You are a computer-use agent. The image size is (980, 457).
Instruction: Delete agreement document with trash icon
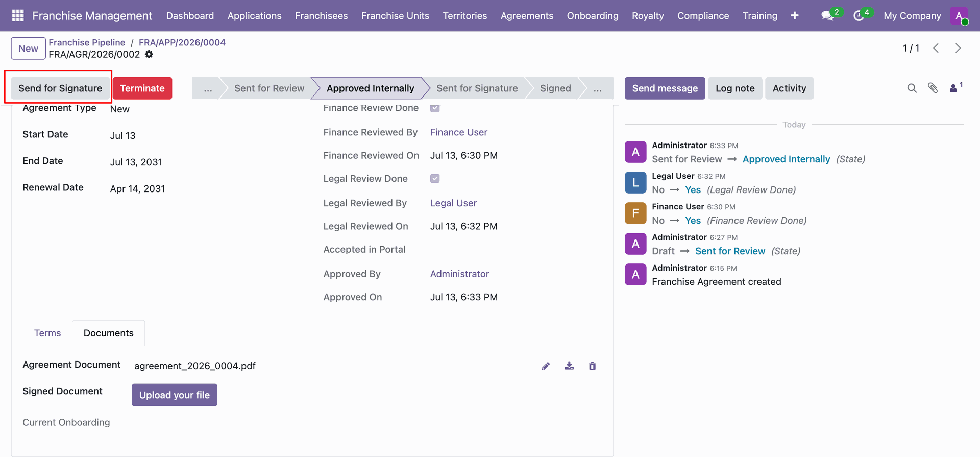point(593,366)
